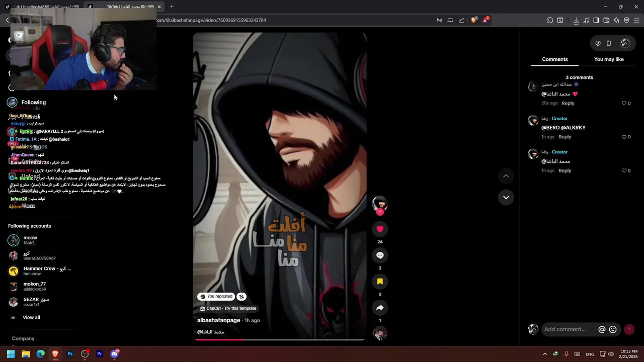Click the share page icon in address bar
Image resolution: width=644 pixels, height=362 pixels.
click(x=461, y=20)
